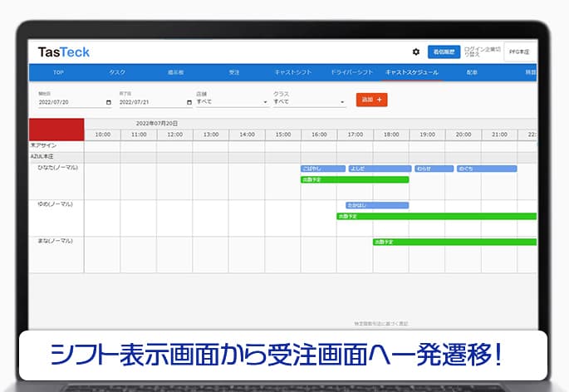The height and width of the screenshot is (392, 569).
Task: Open the settings gear icon
Action: pos(416,51)
